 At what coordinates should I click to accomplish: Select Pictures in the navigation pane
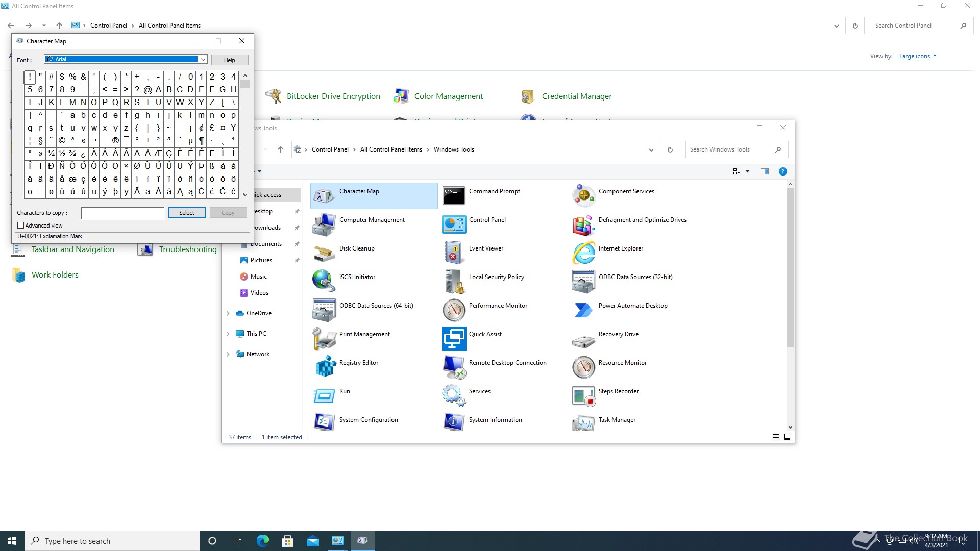click(x=261, y=260)
